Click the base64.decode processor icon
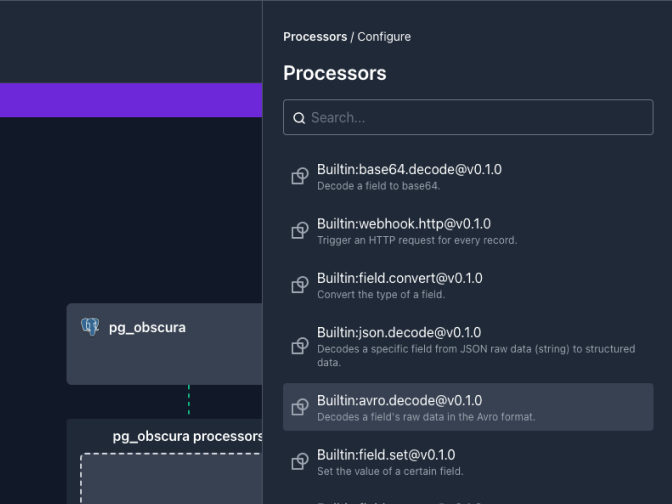 (x=300, y=177)
